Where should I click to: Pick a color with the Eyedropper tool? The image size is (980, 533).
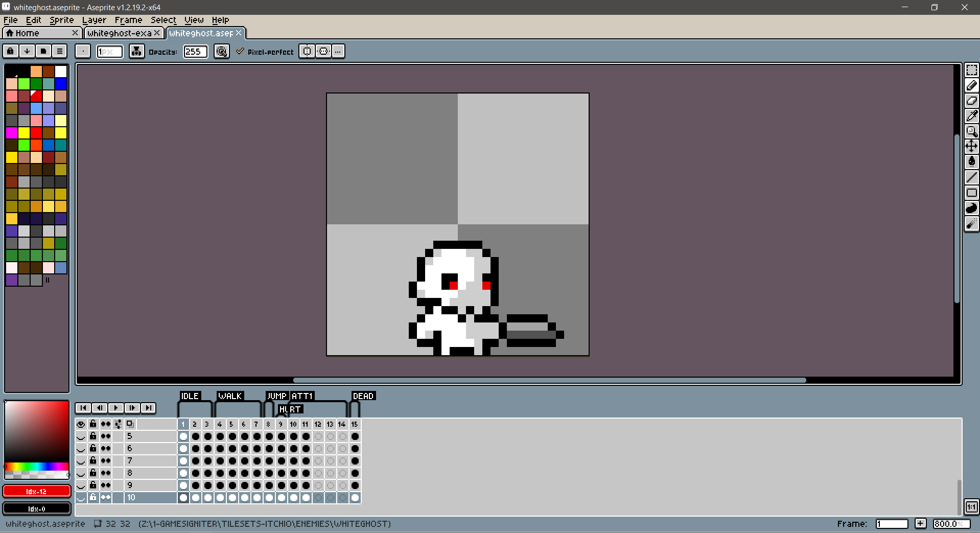pyautogui.click(x=971, y=116)
